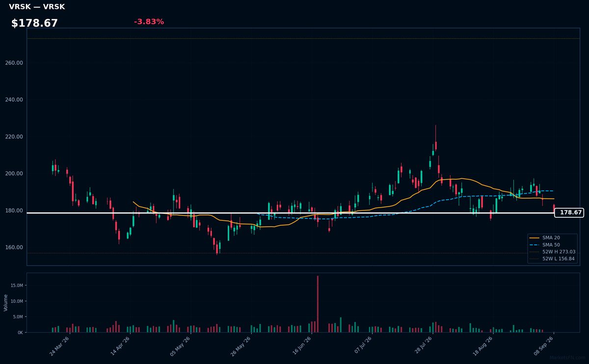The height and width of the screenshot is (364, 589).
Task: Click the 178.67 price tag on right axis
Action: 569,212
